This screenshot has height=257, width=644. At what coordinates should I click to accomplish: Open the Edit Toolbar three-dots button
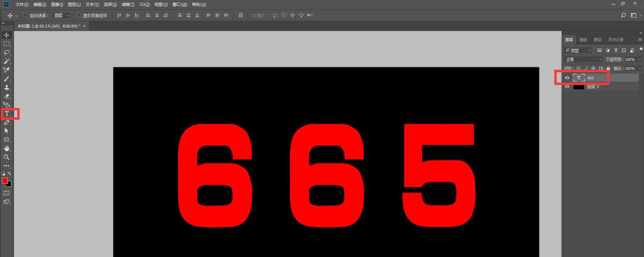click(7, 166)
